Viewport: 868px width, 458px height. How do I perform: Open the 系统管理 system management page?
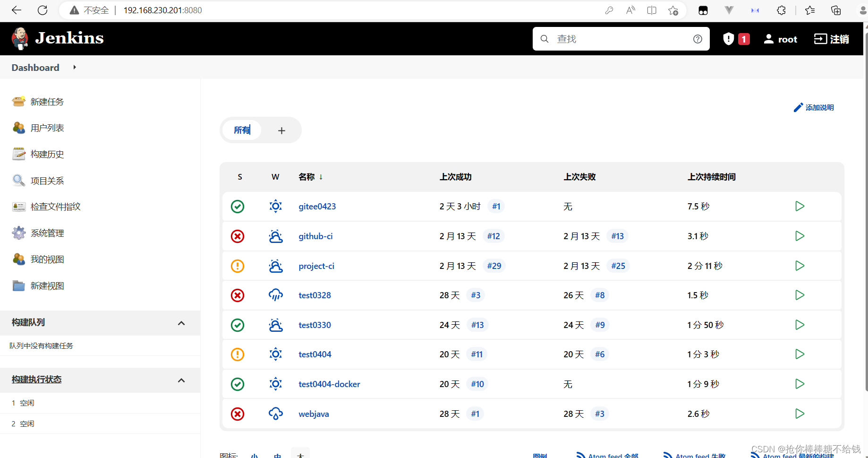point(47,233)
